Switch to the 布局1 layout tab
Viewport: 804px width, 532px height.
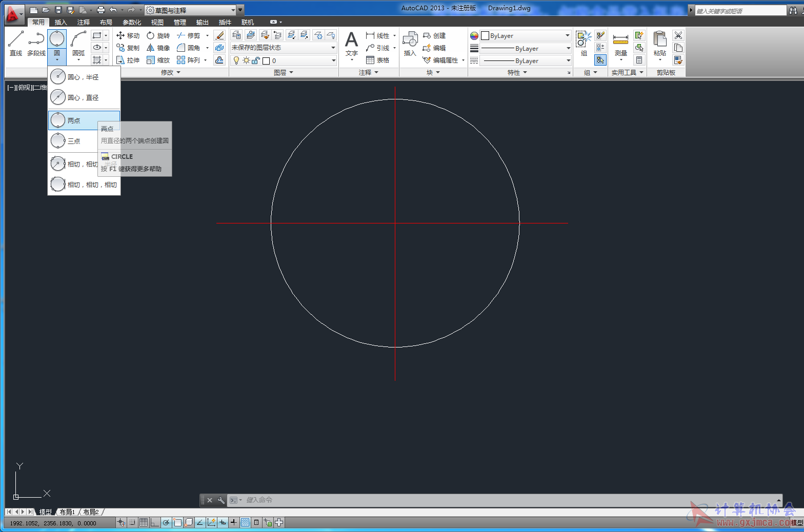pos(67,512)
